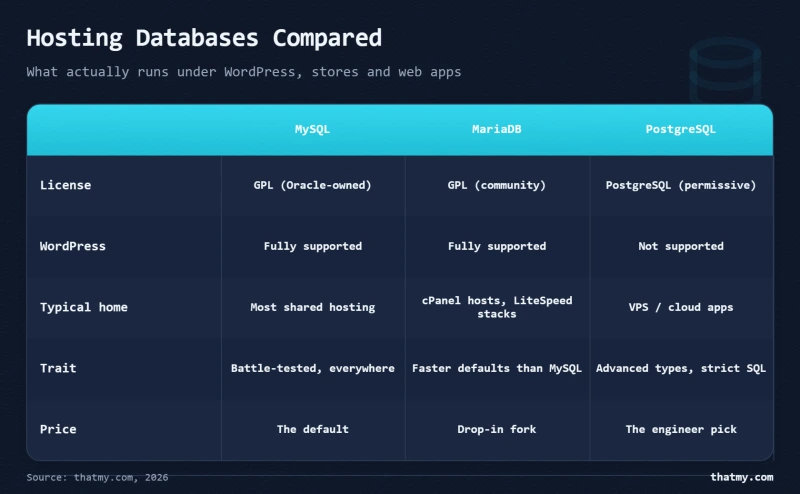Click the 'VPS / cloud apps' cell
This screenshot has height=494, width=800.
click(x=681, y=307)
